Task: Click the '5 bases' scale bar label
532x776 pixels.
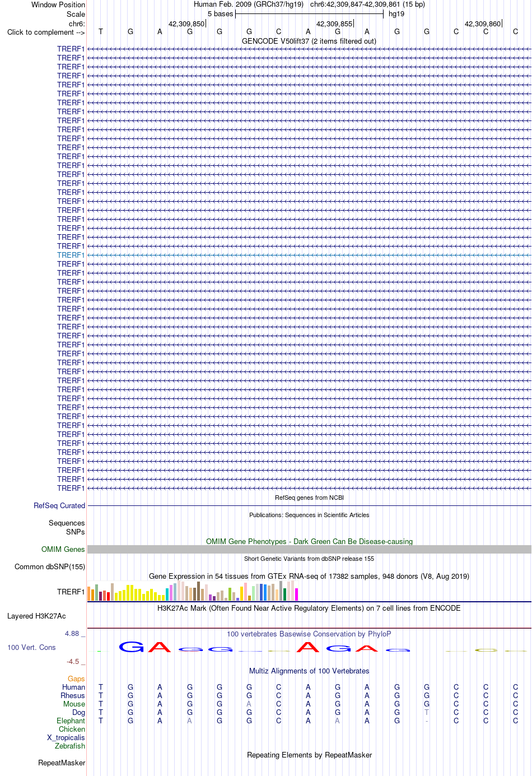Action: pos(220,14)
